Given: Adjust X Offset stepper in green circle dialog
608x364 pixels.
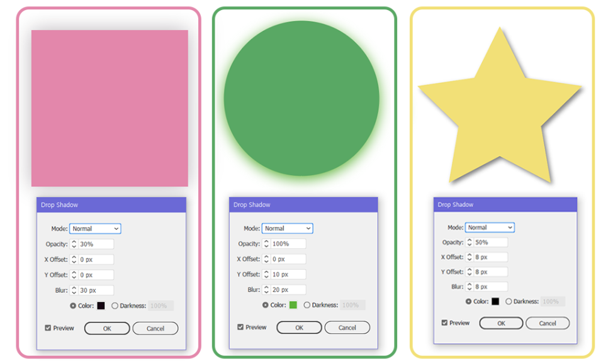Looking at the screenshot, I should (266, 258).
